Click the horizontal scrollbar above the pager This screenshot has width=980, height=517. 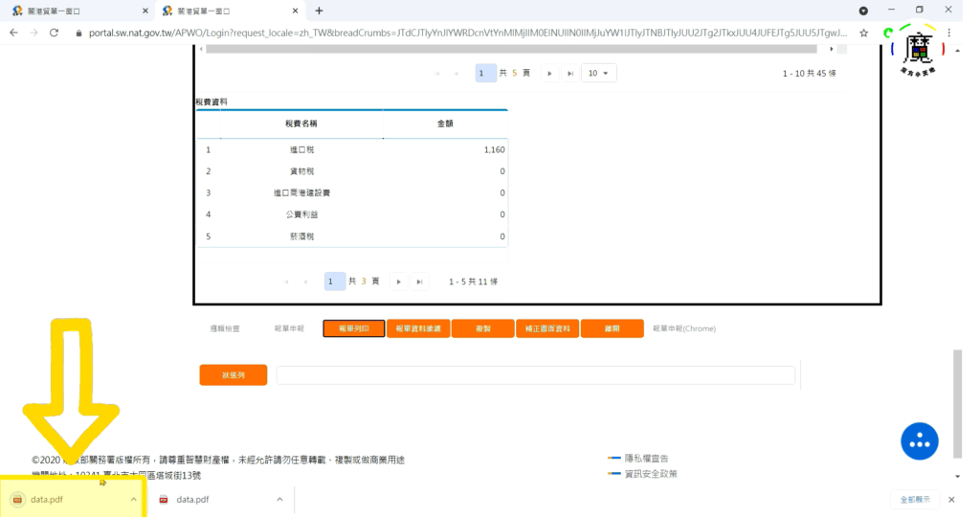tap(511, 49)
